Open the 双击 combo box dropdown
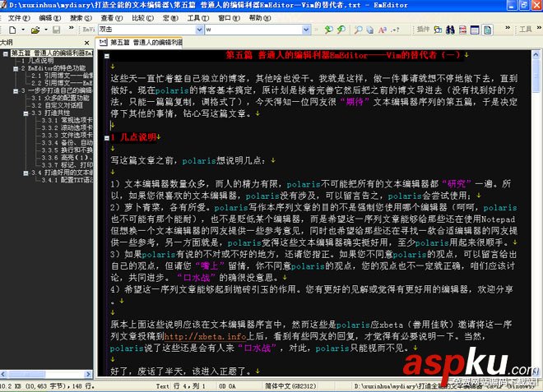The width and height of the screenshot is (543, 392). click(x=199, y=30)
